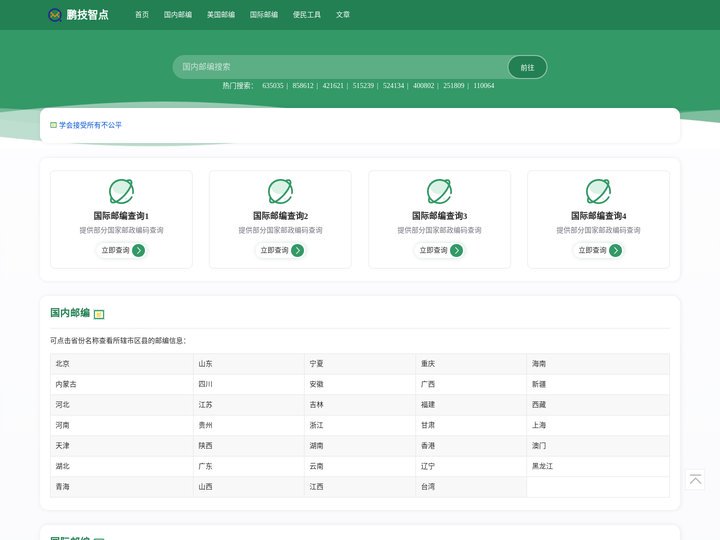Select hot search 524134
The height and width of the screenshot is (540, 720).
[x=394, y=85]
